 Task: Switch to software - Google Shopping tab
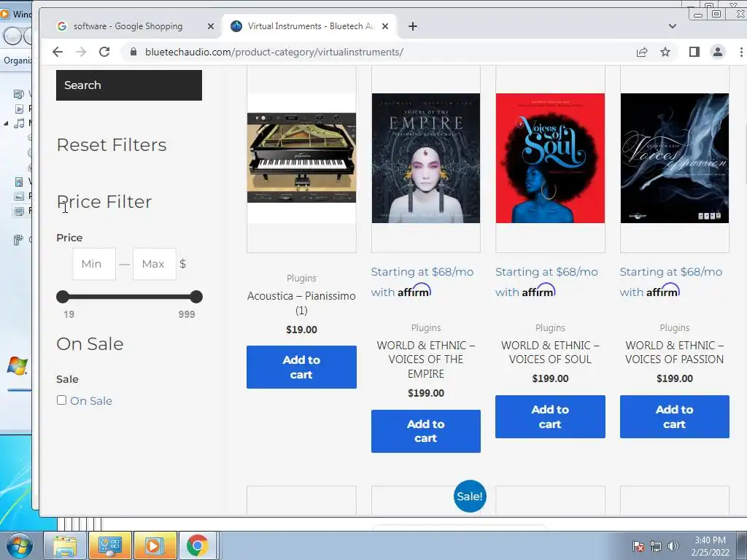[128, 26]
